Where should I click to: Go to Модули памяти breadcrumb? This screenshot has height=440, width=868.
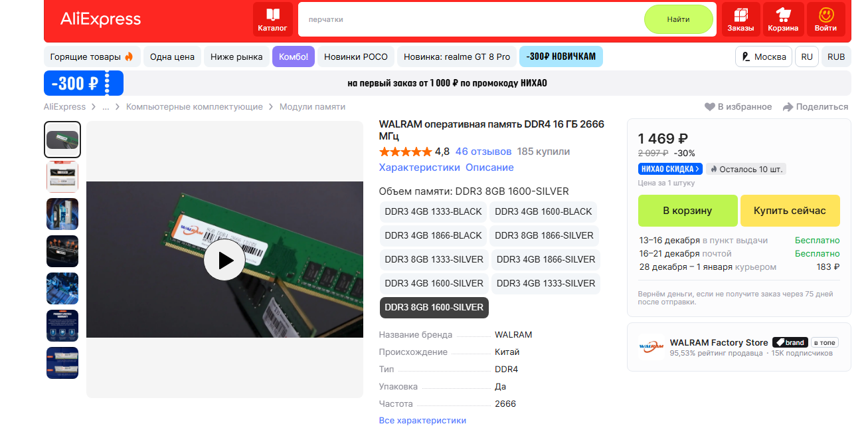312,107
